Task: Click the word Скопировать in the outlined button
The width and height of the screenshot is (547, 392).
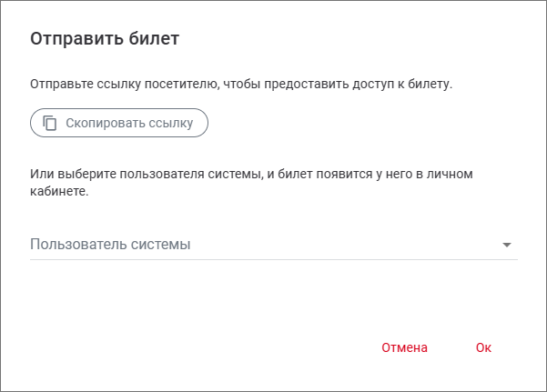Action: [x=105, y=123]
